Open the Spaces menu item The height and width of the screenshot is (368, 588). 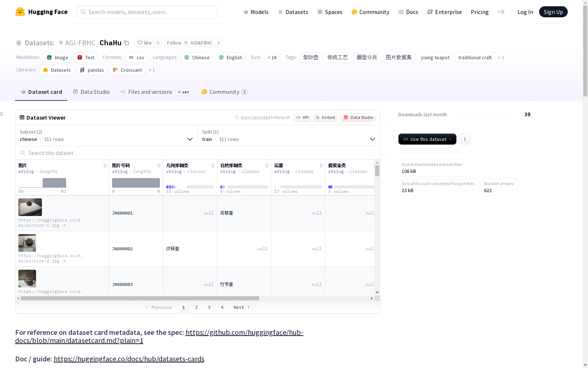click(x=330, y=12)
